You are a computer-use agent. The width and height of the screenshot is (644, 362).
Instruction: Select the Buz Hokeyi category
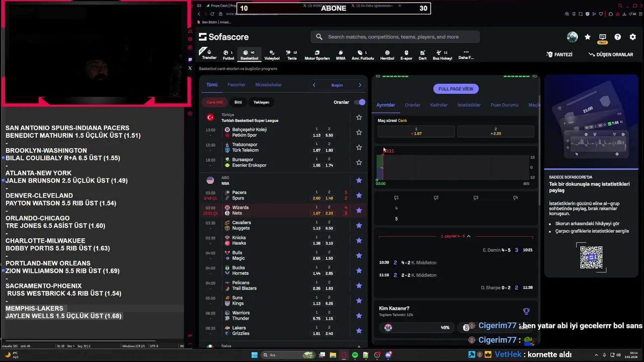point(442,55)
